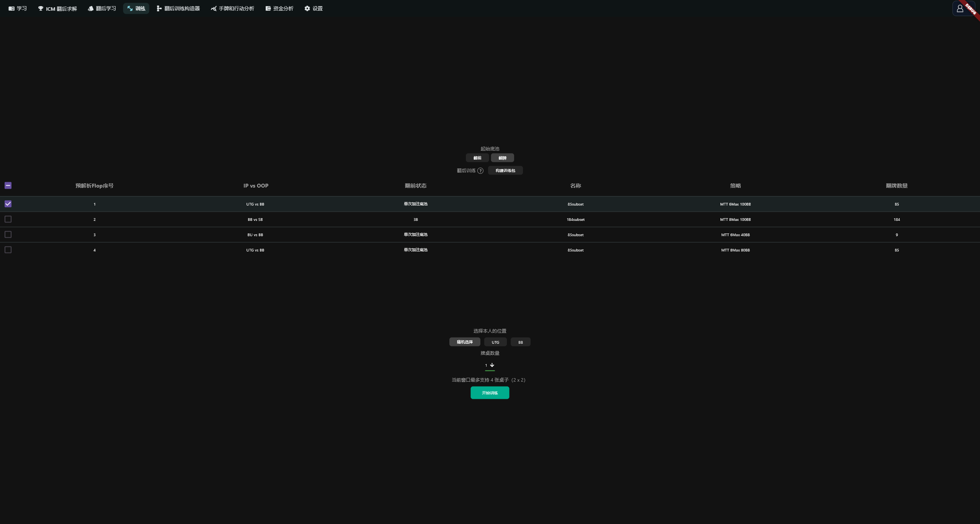Click the IP vs OOP column header

[x=256, y=186]
